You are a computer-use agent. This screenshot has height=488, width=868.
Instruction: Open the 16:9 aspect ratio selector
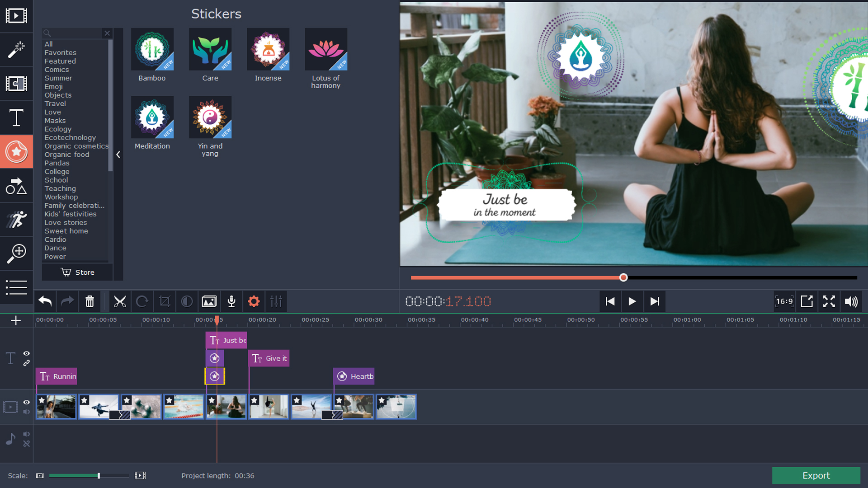pos(784,301)
